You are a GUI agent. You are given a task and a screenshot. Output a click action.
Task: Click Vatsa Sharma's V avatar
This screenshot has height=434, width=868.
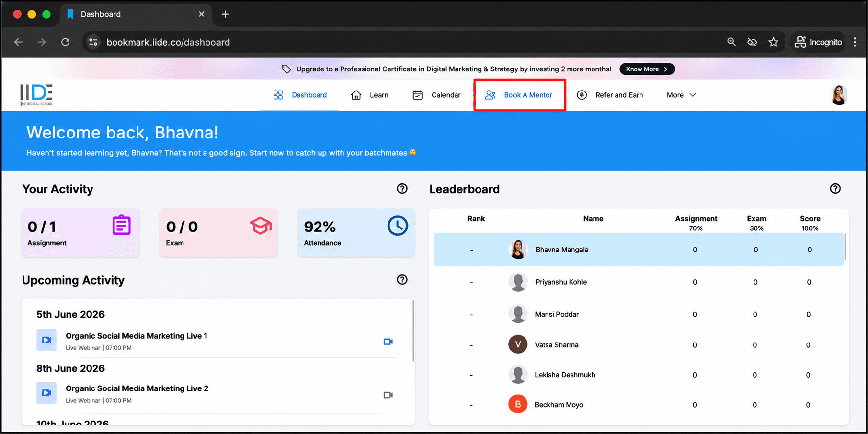point(518,344)
